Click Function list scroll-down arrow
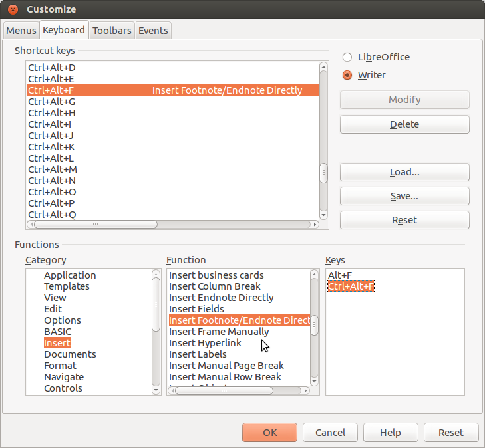The width and height of the screenshot is (485, 448). click(314, 382)
